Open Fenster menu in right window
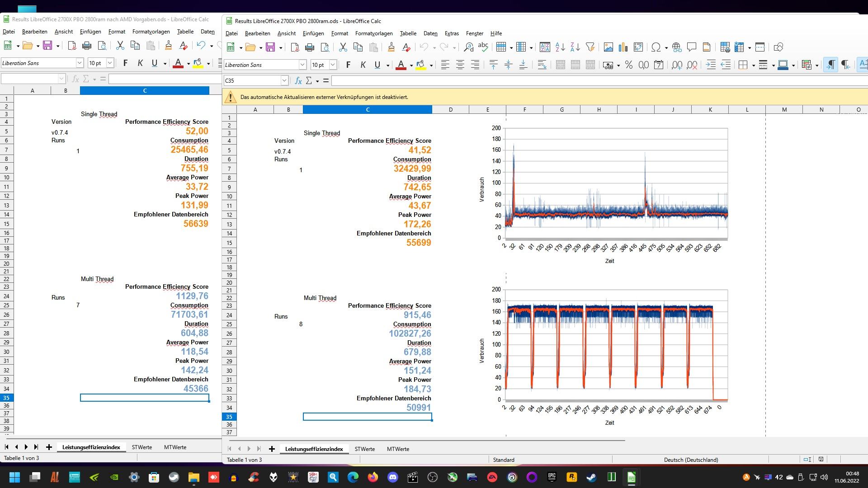 pyautogui.click(x=474, y=33)
